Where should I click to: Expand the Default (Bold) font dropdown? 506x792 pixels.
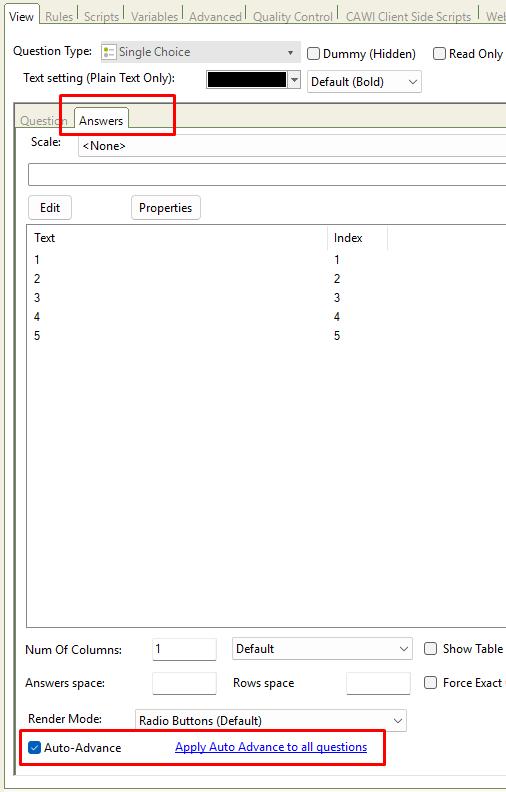coord(364,82)
